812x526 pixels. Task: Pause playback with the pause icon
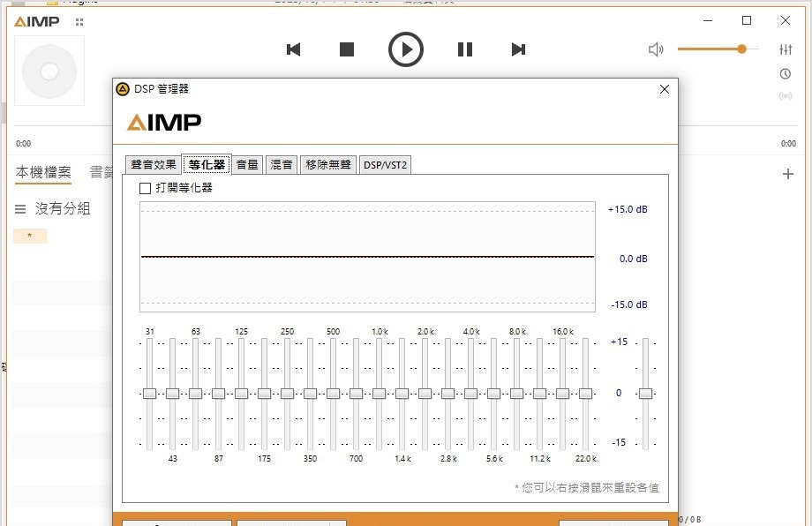465,49
